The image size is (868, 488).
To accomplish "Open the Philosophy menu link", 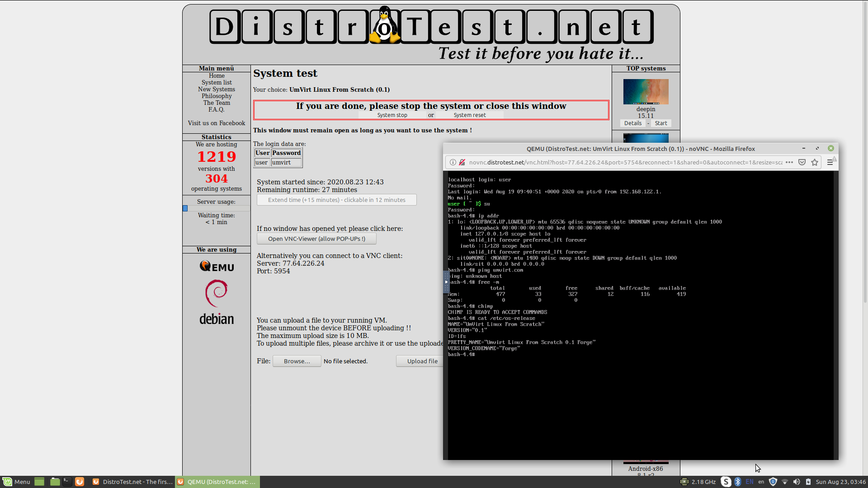I will (217, 96).
